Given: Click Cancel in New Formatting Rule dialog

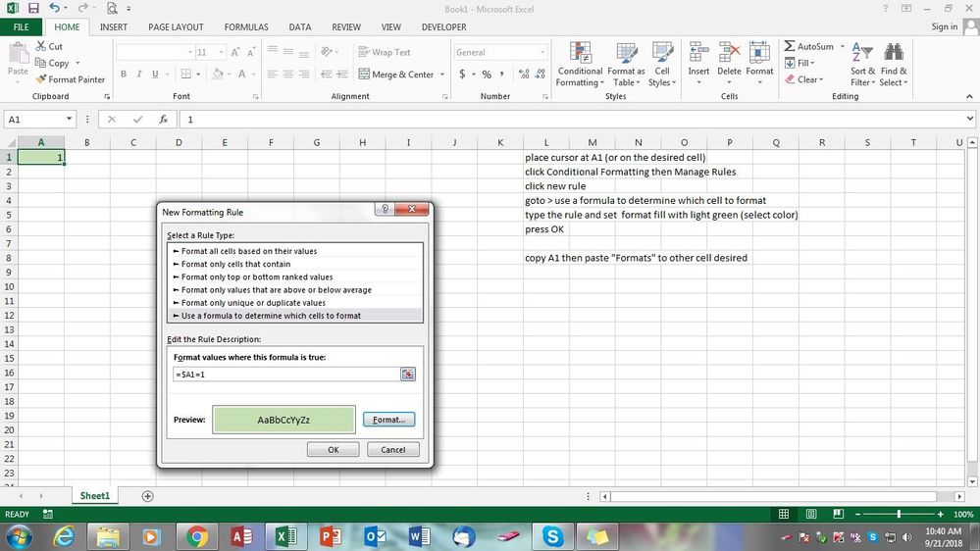Looking at the screenshot, I should [393, 450].
